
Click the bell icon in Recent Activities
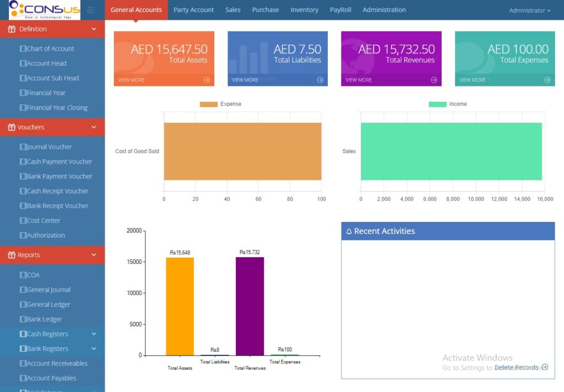pyautogui.click(x=349, y=232)
